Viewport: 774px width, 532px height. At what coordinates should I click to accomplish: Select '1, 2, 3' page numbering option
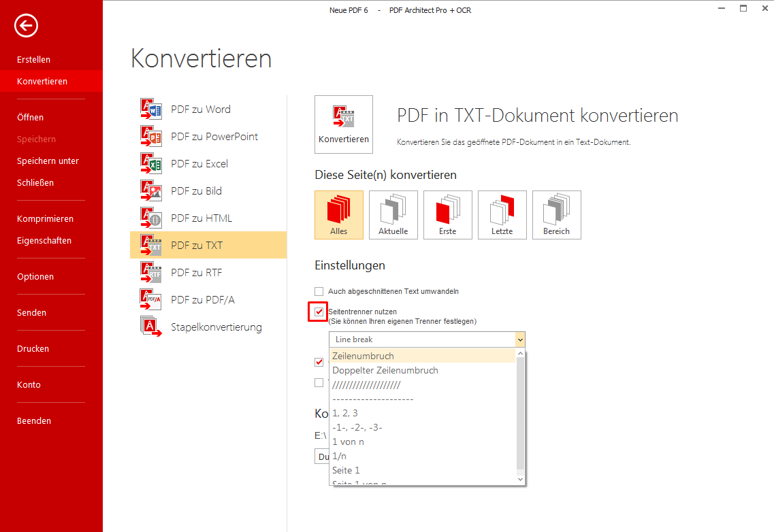[423, 413]
